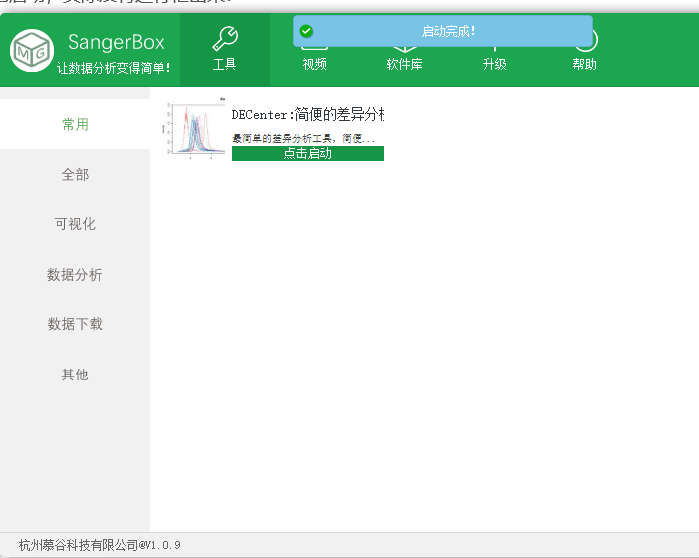Image resolution: width=699 pixels, height=558 pixels.
Task: Click the SangerBox MG cube logo
Action: (32, 50)
